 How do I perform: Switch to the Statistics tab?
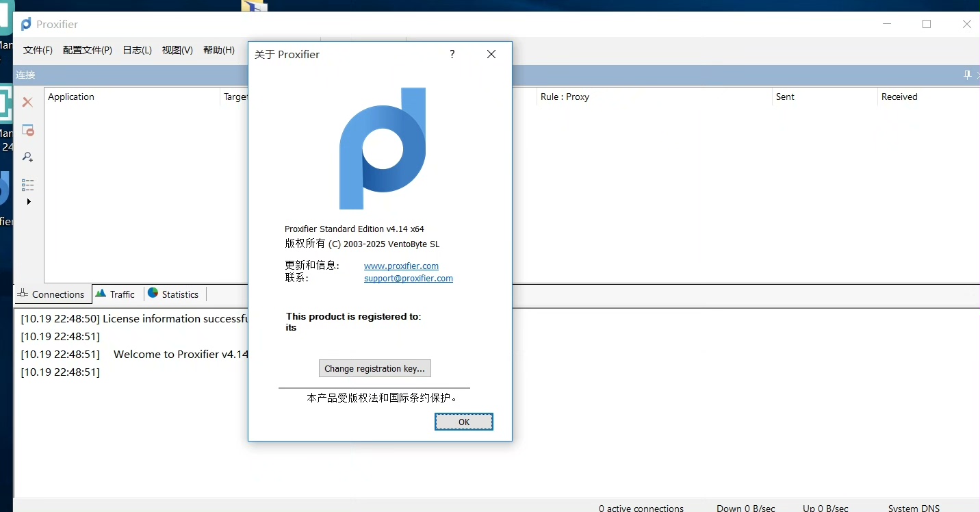tap(173, 294)
